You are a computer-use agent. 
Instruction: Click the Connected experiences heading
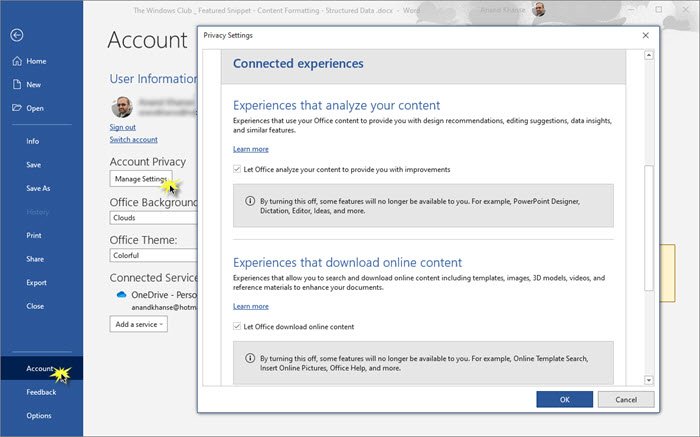pyautogui.click(x=298, y=63)
